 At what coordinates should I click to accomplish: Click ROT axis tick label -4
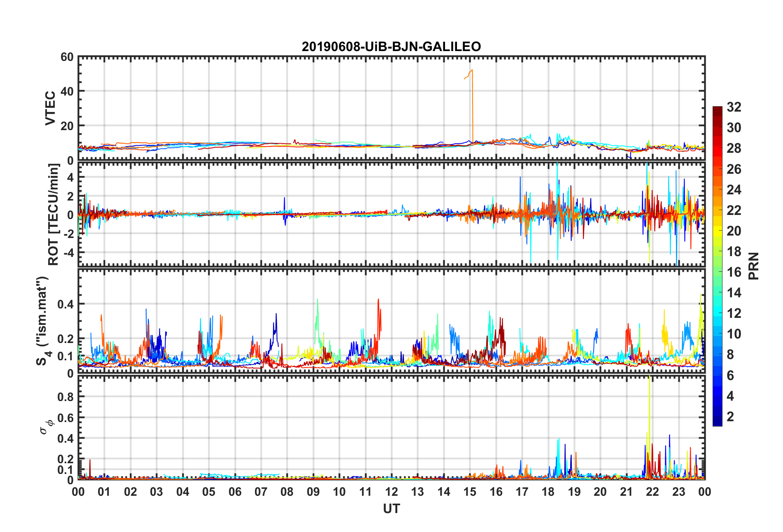pyautogui.click(x=68, y=252)
